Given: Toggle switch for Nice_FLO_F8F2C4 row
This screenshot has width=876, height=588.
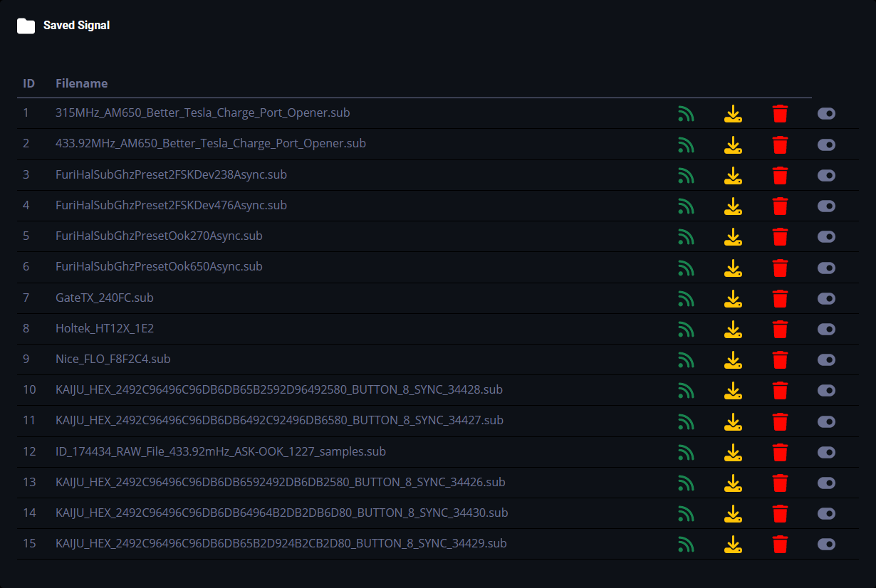Looking at the screenshot, I should (x=826, y=359).
